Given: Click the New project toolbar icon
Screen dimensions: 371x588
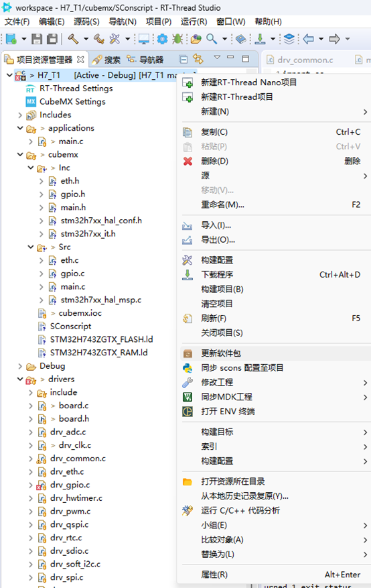Looking at the screenshot, I should (11, 39).
